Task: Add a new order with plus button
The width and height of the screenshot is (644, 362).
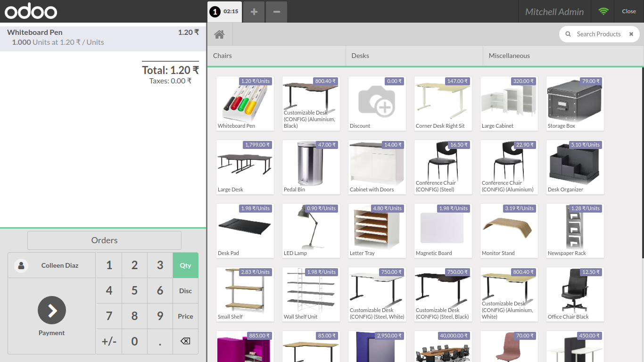Action: pyautogui.click(x=254, y=12)
